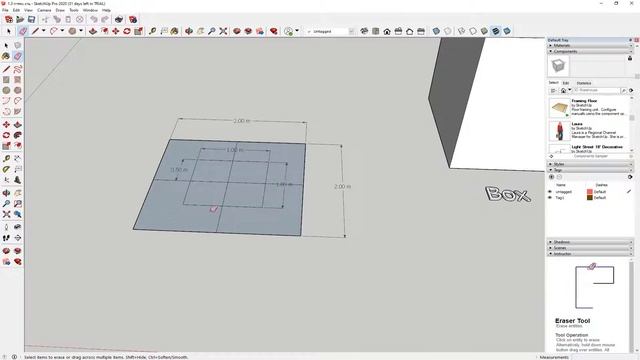Open the Line tool dropdown arrow
640x360 pixels.
pyautogui.click(x=43, y=31)
